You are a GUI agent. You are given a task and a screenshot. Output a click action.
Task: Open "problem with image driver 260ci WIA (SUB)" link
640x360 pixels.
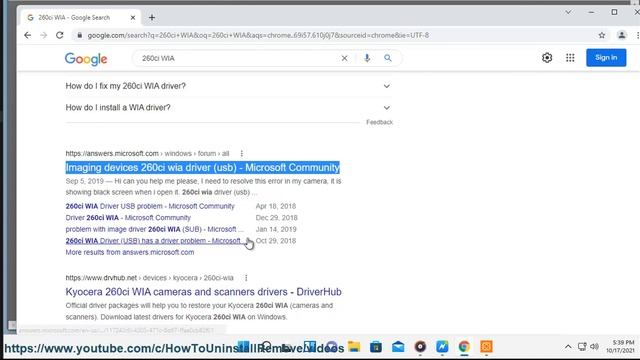pyautogui.click(x=154, y=229)
